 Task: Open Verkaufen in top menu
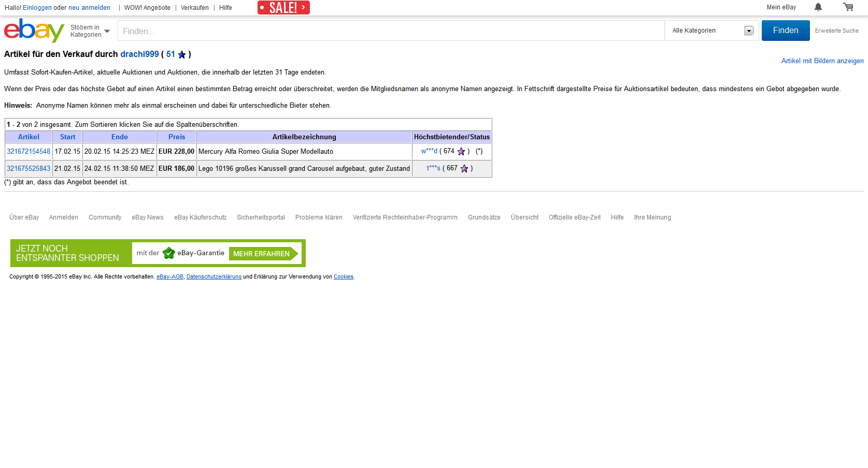(x=195, y=8)
